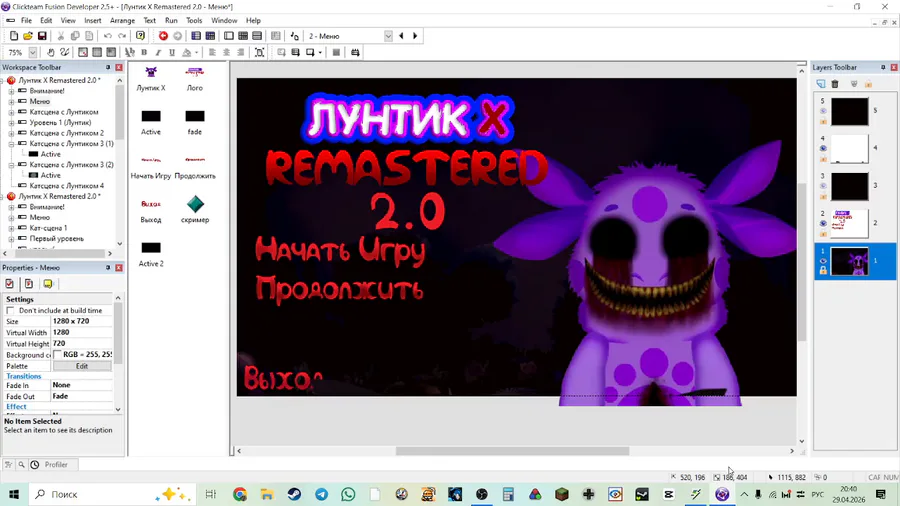This screenshot has width=900, height=506.
Task: Open the File menu
Action: coord(26,20)
